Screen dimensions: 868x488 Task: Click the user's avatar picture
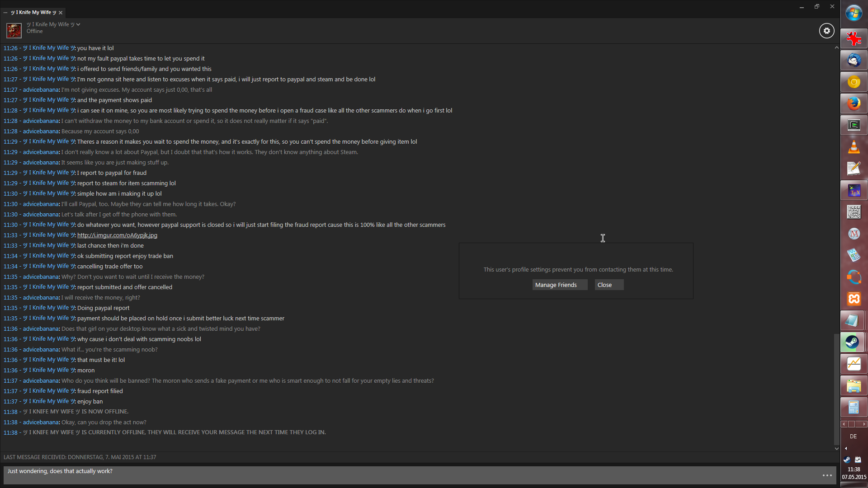(14, 30)
